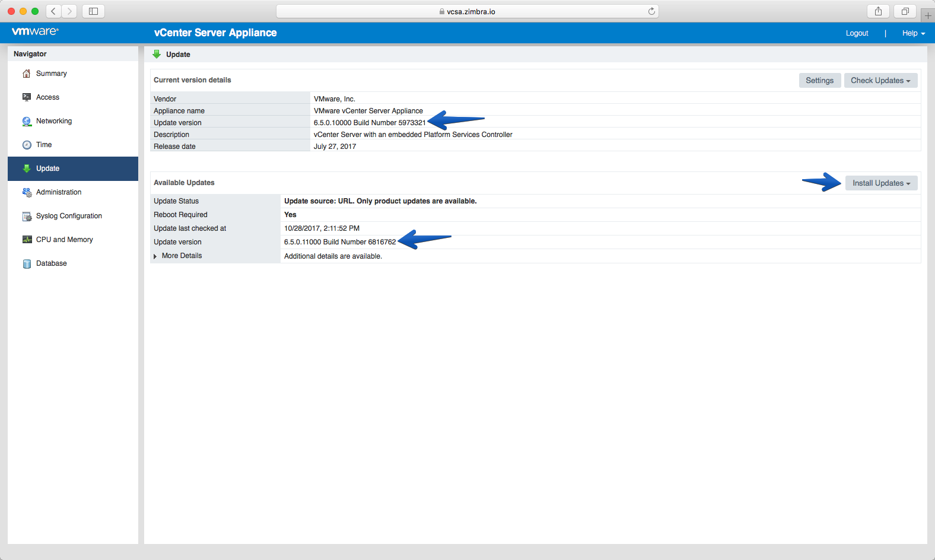935x560 pixels.
Task: Click the Logout link
Action: tap(857, 33)
